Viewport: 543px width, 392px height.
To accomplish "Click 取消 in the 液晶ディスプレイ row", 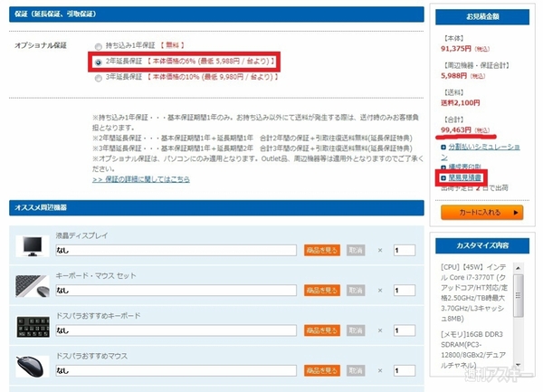I will [356, 250].
